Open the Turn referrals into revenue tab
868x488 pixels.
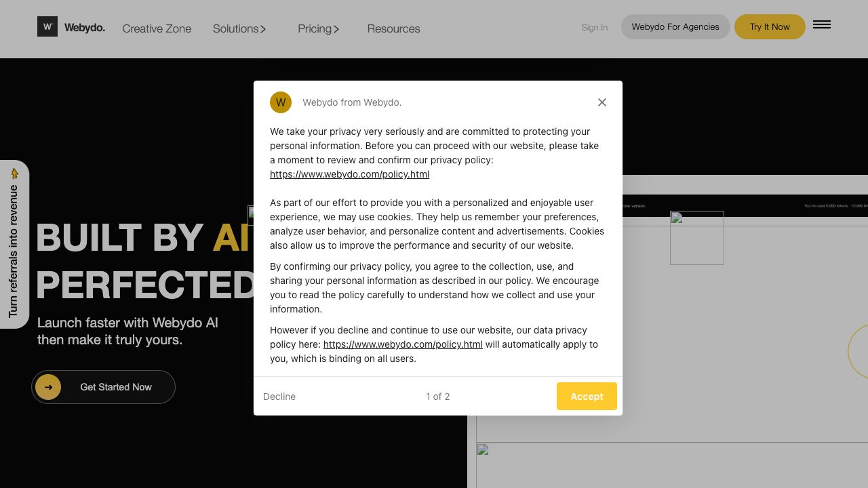(14, 251)
